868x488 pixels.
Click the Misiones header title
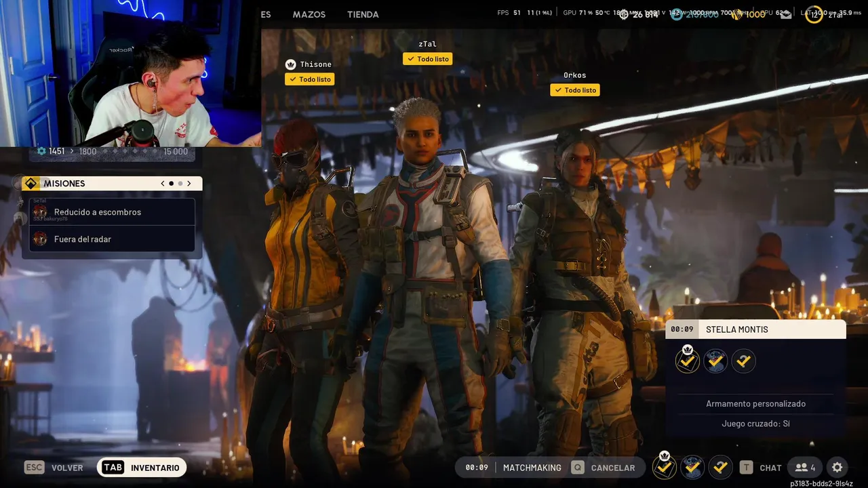[64, 184]
